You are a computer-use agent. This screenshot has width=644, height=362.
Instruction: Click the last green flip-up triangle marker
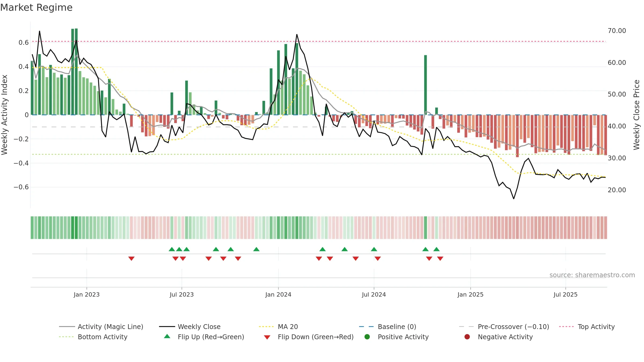click(x=437, y=249)
